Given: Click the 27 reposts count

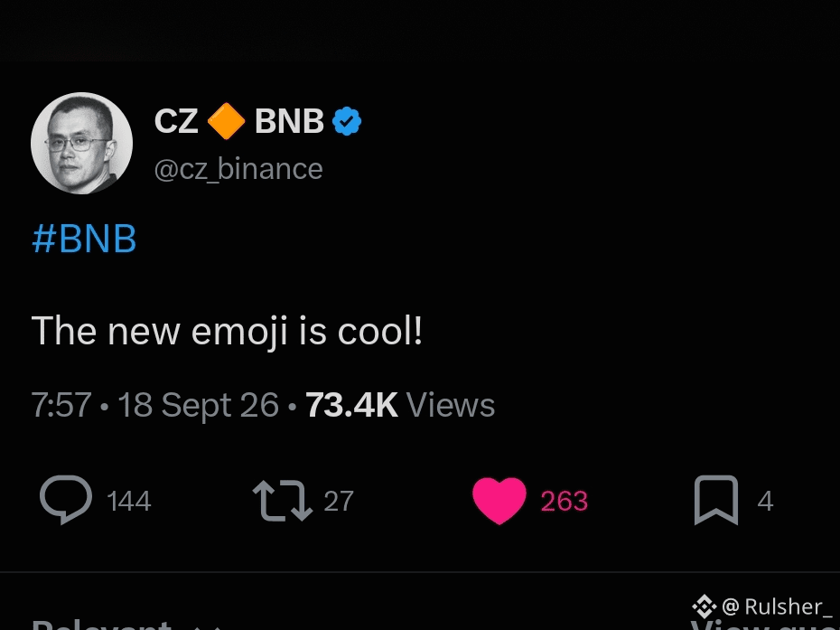Looking at the screenshot, I should point(339,502).
